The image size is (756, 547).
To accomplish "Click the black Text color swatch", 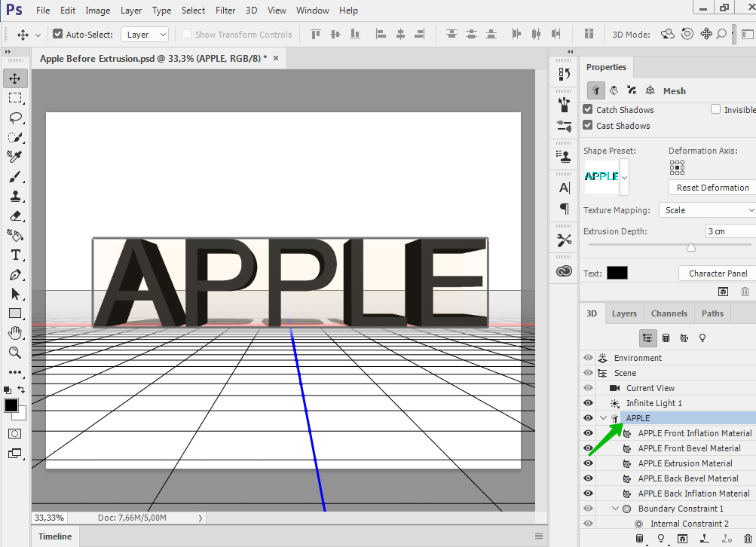I will pyautogui.click(x=617, y=273).
